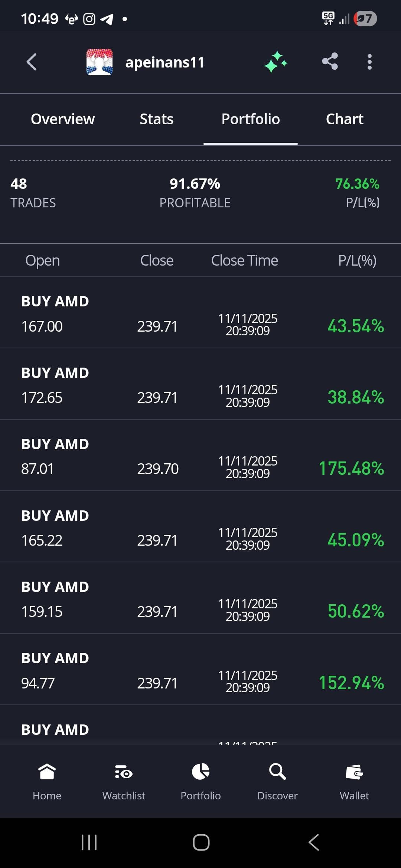This screenshot has height=868, width=401.
Task: Open the Chart tab
Action: tap(344, 119)
